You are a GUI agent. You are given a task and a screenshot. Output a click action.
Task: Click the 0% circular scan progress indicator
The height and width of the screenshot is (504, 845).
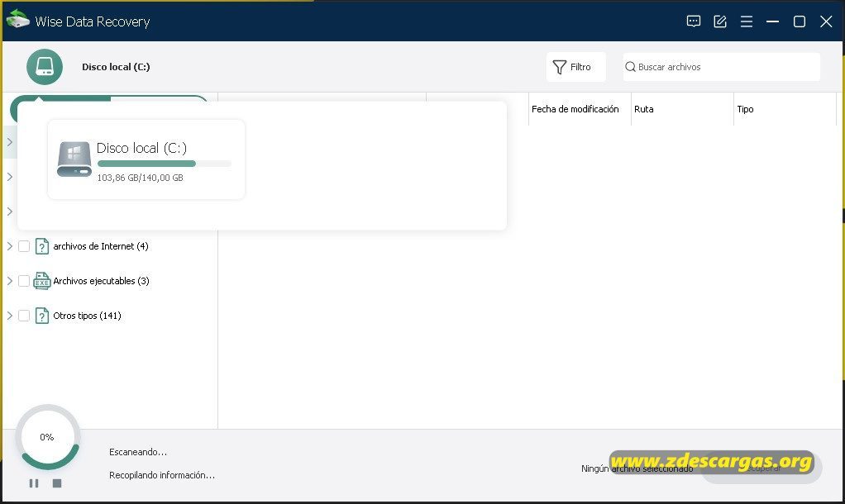(x=47, y=437)
